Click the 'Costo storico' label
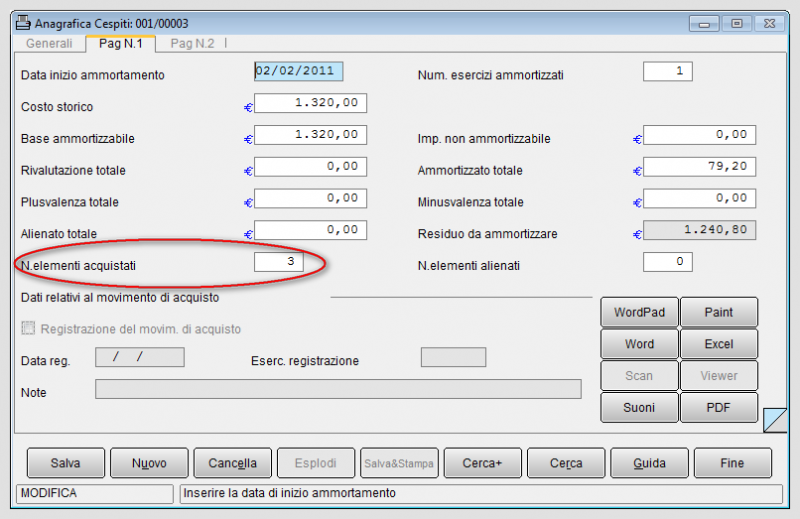Image resolution: width=800 pixels, height=519 pixels. point(57,107)
